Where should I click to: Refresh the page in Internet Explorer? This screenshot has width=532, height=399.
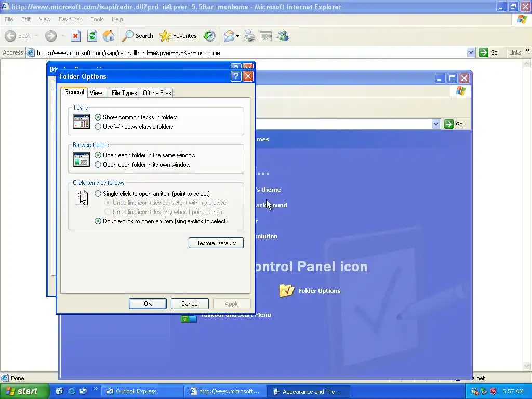click(92, 36)
